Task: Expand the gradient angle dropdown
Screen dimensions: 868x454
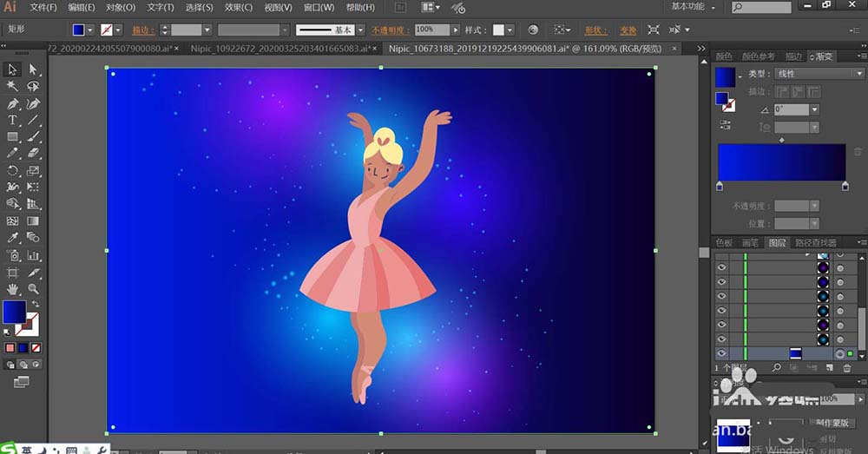Action: pyautogui.click(x=814, y=110)
